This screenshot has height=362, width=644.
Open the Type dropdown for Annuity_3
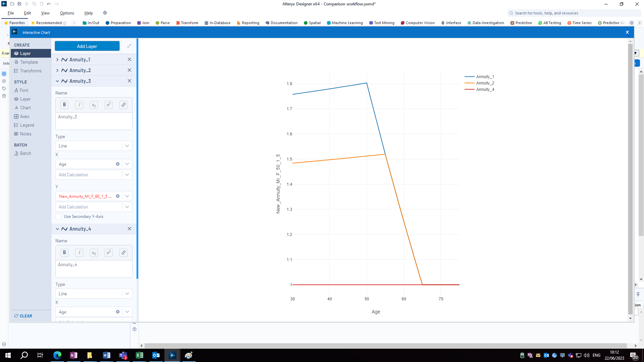click(x=127, y=146)
